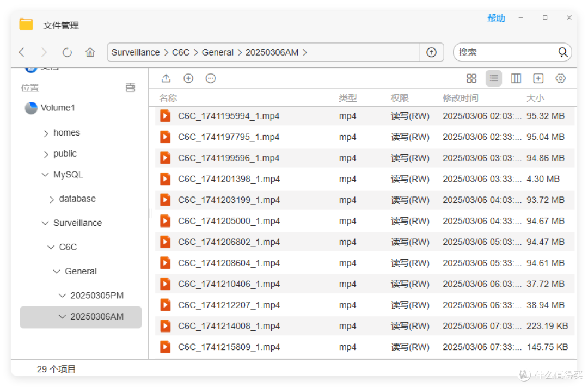Image resolution: width=588 pixels, height=387 pixels.
Task: Collapse the C6C folder chevron
Action: click(51, 247)
